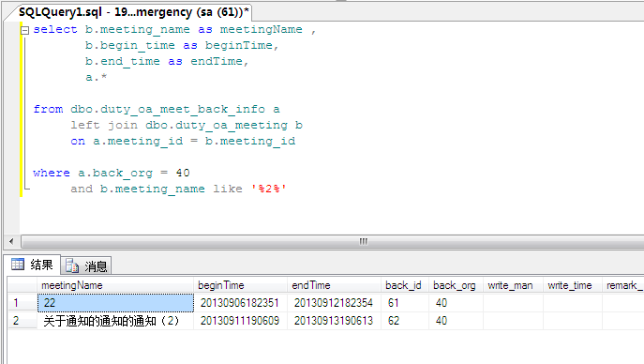Click the 'from' keyword in the query
Viewport: 644px width, 364px height.
pyautogui.click(x=48, y=109)
